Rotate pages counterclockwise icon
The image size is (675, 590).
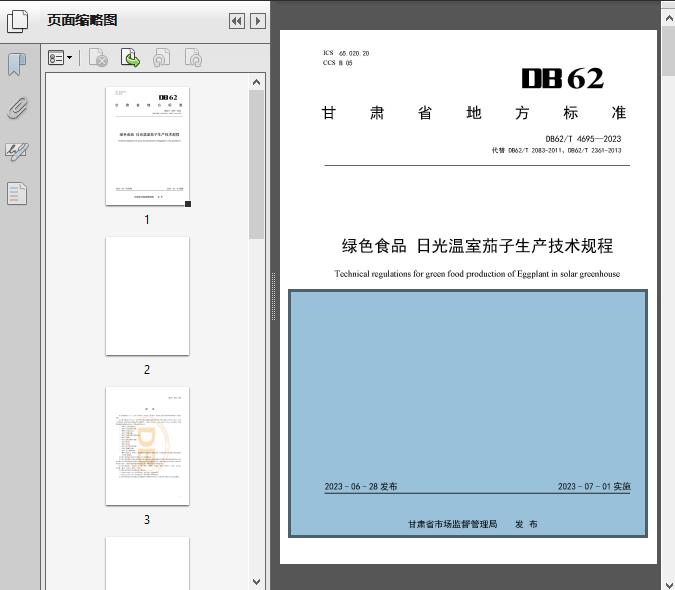click(161, 58)
